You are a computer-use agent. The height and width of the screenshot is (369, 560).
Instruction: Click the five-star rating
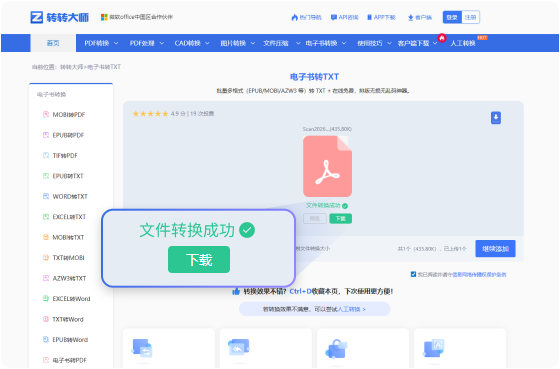150,114
